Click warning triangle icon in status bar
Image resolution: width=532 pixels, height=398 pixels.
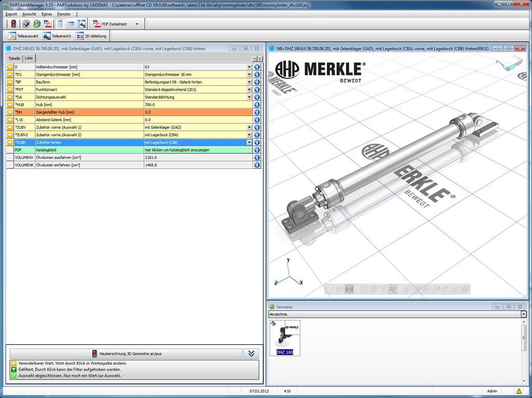[x=519, y=391]
